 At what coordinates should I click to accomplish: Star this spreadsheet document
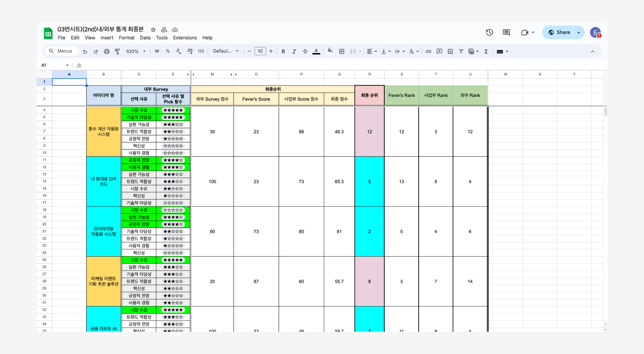(x=153, y=30)
